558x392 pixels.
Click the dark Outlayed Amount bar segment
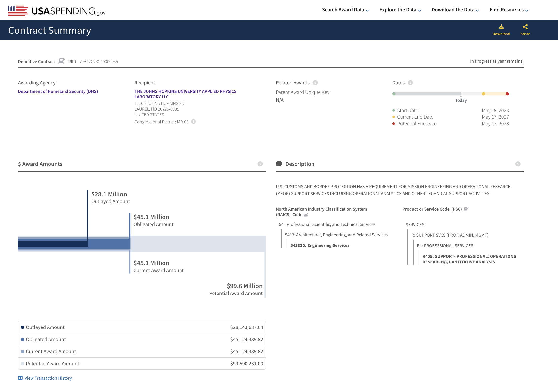53,244
